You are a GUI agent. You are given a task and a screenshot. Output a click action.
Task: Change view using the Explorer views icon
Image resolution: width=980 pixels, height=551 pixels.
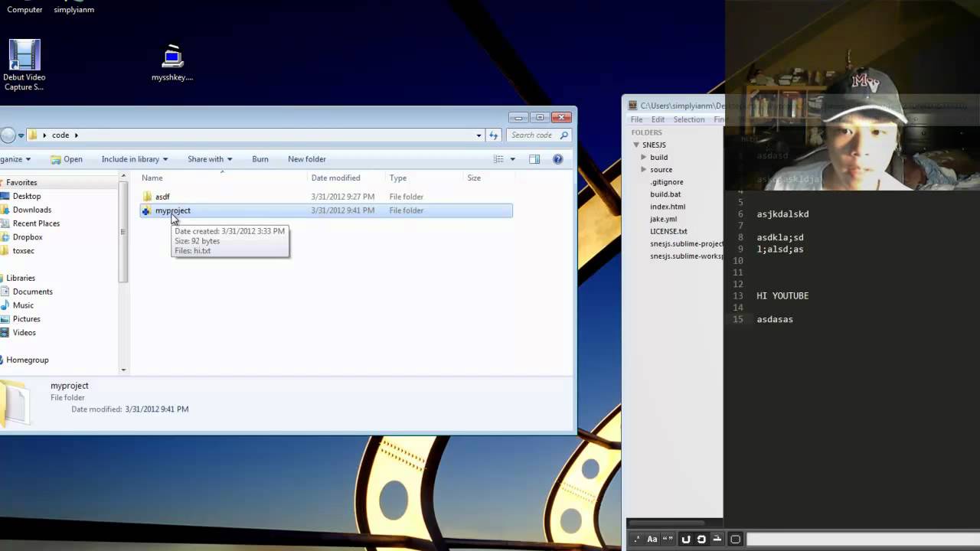coord(498,159)
